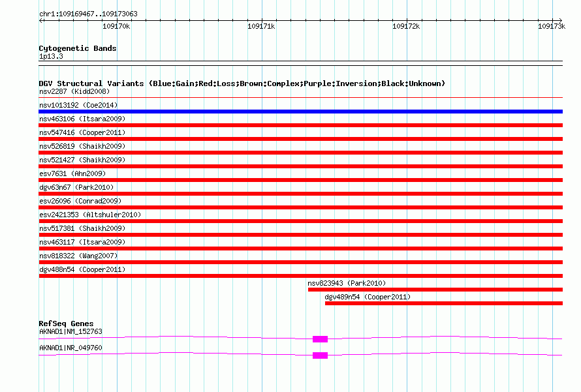
Task: Click the left arrow end of ruler
Action: (41, 20)
